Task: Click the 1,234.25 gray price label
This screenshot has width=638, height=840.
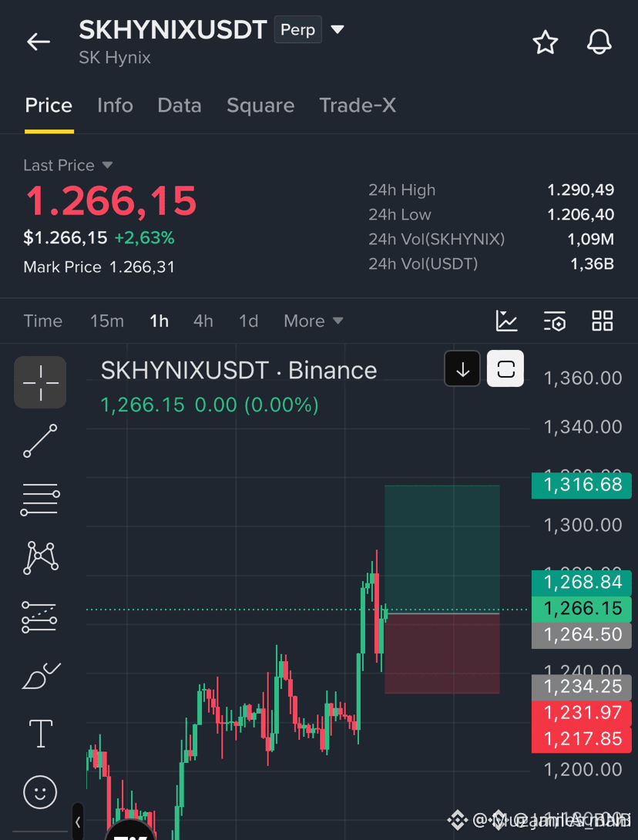Action: (582, 687)
